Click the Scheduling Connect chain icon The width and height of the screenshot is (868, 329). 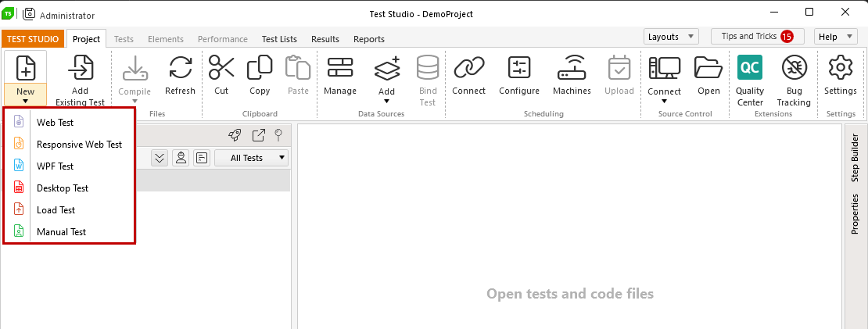(469, 67)
